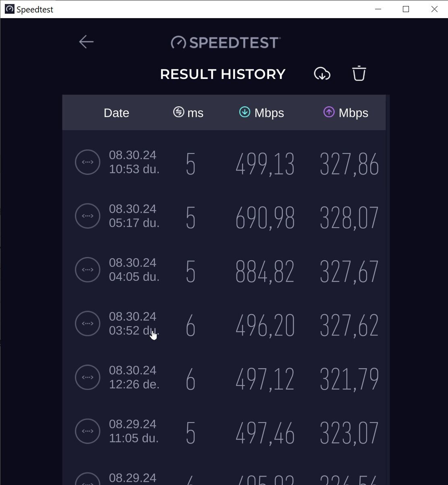
Task: Click the RESULT HISTORY heading
Action: 223,74
